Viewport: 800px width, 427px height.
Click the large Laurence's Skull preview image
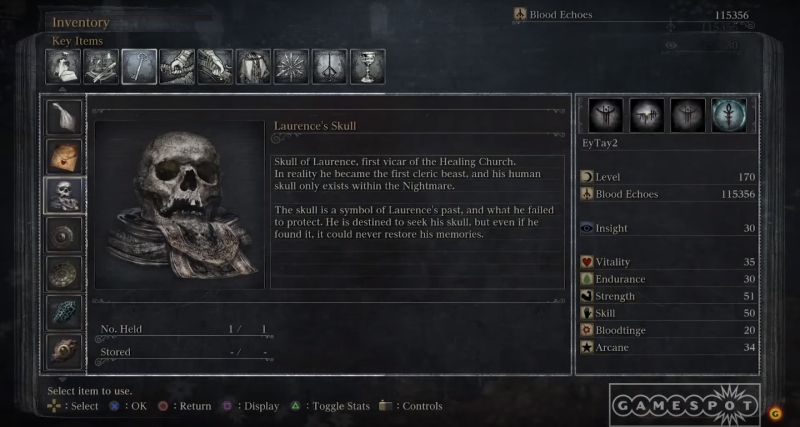[180, 205]
